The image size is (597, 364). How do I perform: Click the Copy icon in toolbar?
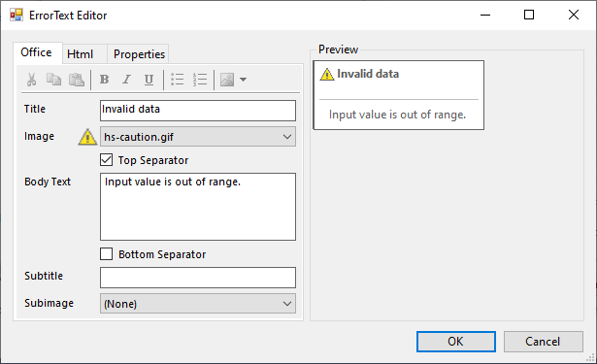click(53, 80)
